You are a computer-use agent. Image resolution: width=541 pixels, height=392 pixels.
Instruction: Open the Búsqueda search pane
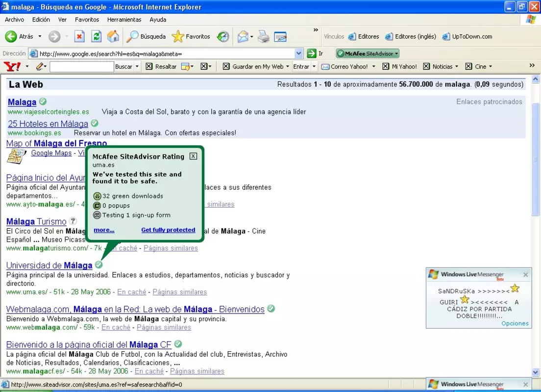click(x=146, y=36)
